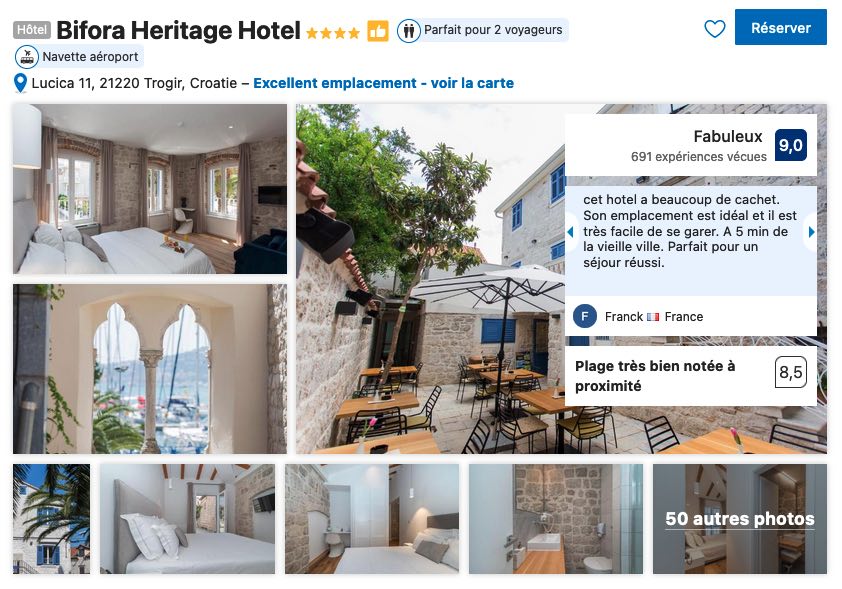Viewport: 842px width, 589px height.
Task: Click the two travelers icon badge
Action: pos(409,31)
